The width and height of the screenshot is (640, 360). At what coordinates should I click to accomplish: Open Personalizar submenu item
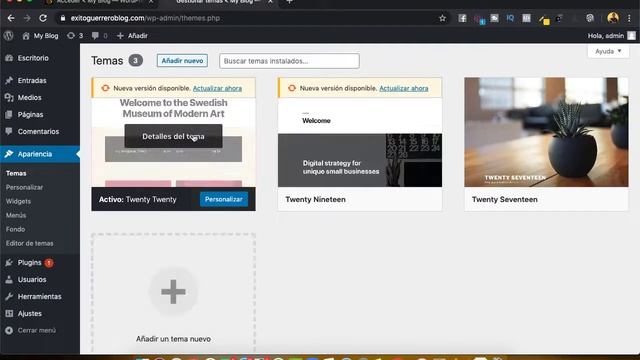(24, 187)
